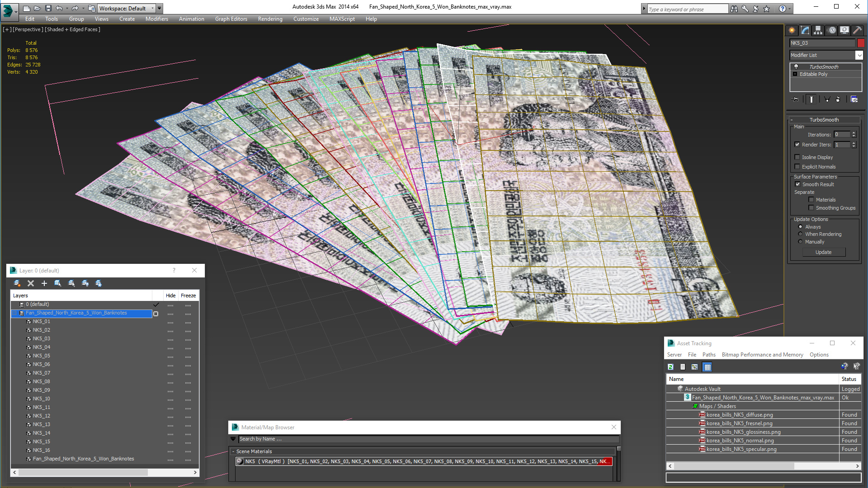Switch Asset Tracking to table view

point(708,367)
